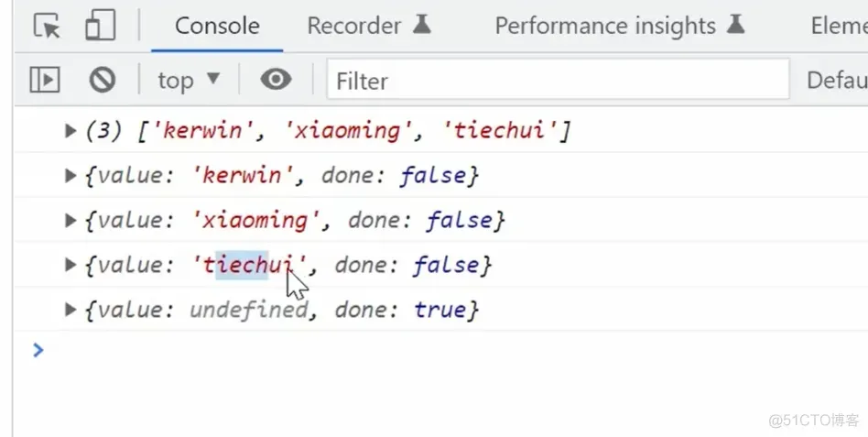Click into the Filter input field
868x437 pixels.
coord(558,81)
